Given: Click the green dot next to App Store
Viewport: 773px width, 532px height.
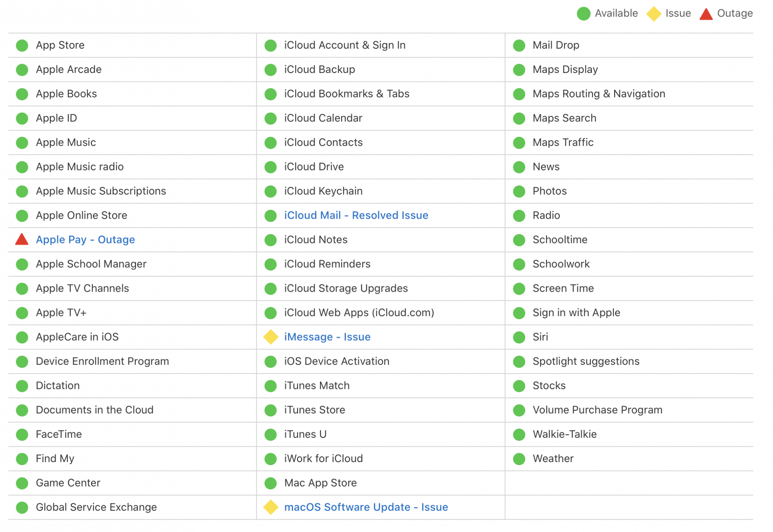Looking at the screenshot, I should coord(22,45).
